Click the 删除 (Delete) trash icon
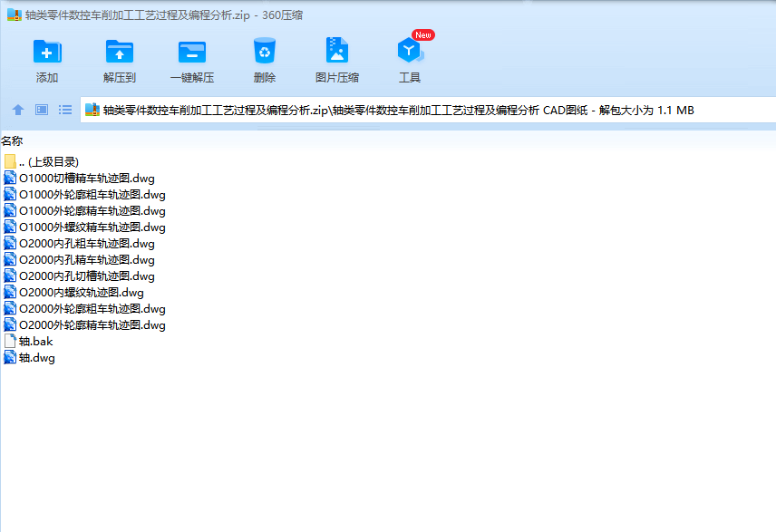The width and height of the screenshot is (776, 532). pyautogui.click(x=265, y=51)
